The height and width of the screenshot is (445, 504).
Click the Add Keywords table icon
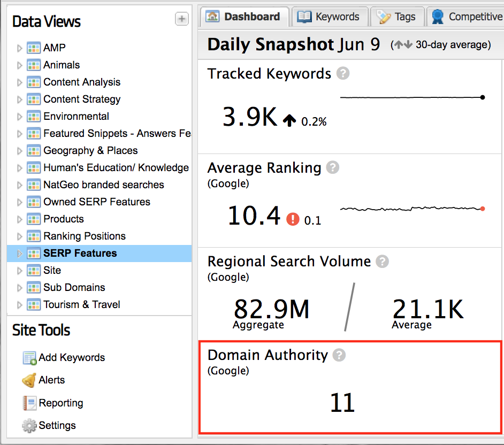(29, 358)
